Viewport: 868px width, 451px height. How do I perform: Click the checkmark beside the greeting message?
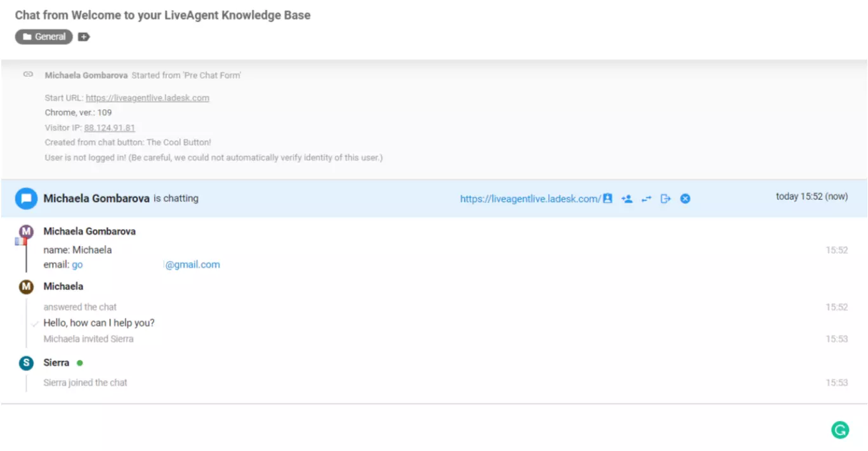pos(35,324)
